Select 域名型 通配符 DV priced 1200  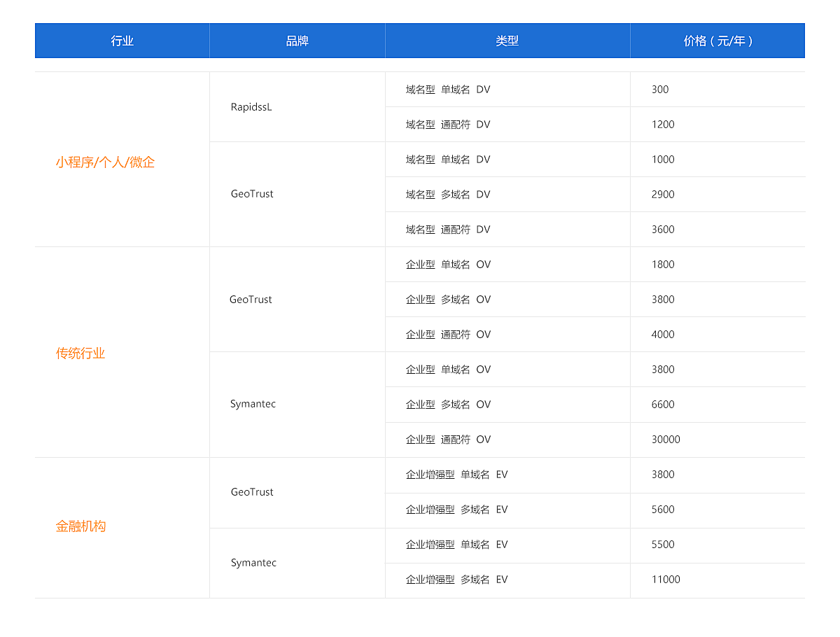(448, 125)
